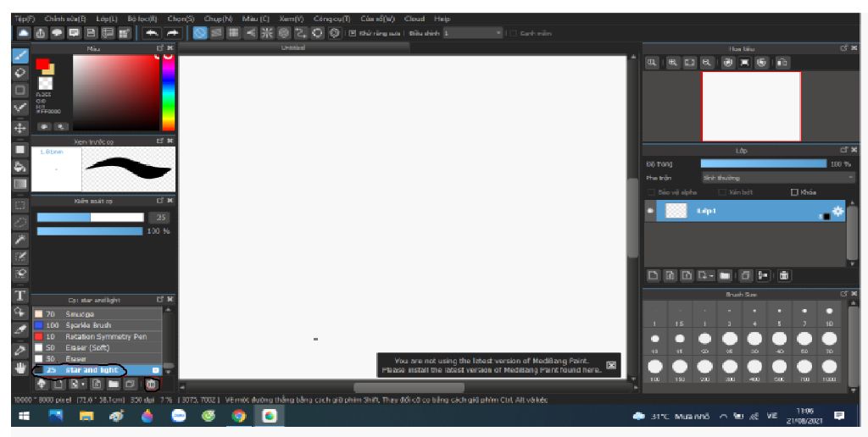Viewport: 868px width, 437px height.
Task: Select the Gradient tool
Action: (20, 185)
